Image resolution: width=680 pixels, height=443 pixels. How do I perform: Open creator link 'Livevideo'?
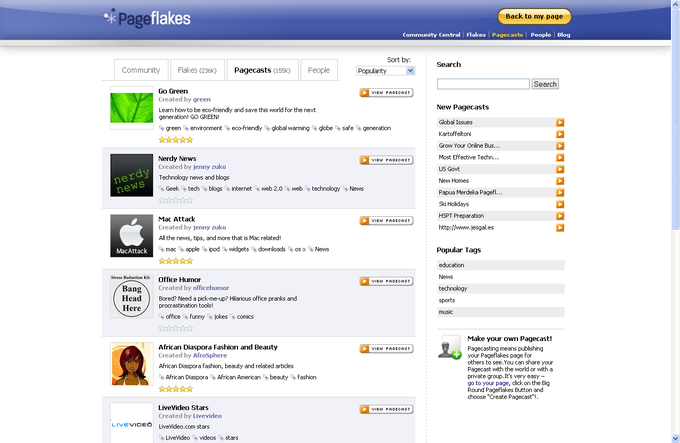pos(207,416)
